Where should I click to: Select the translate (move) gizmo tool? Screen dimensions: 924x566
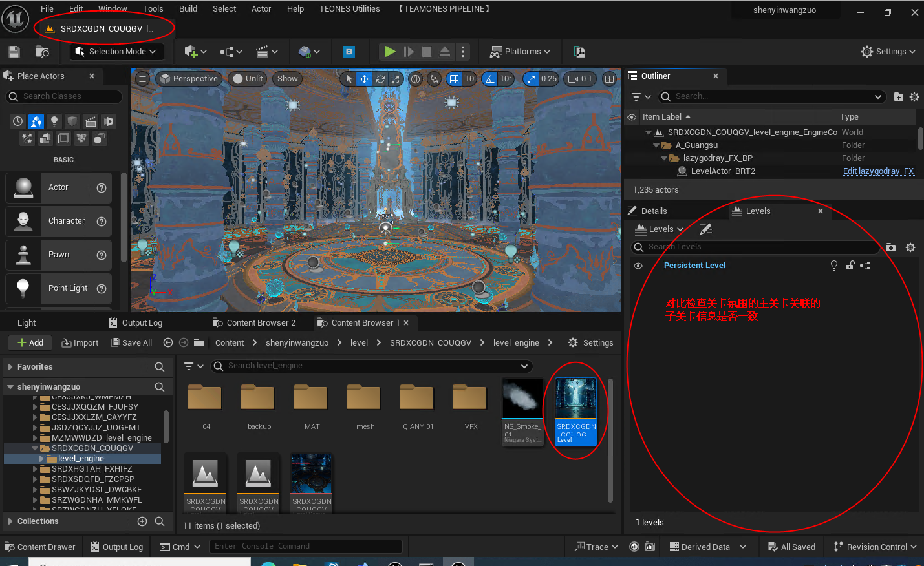tap(364, 79)
